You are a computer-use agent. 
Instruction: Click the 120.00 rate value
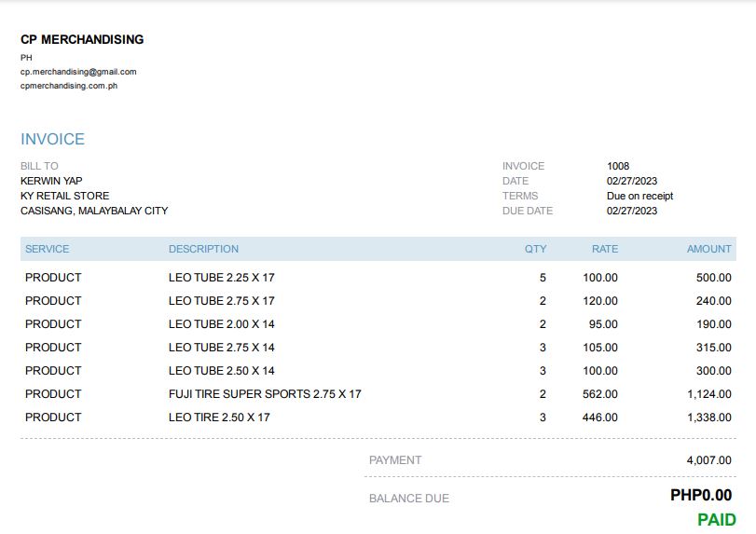(x=600, y=301)
